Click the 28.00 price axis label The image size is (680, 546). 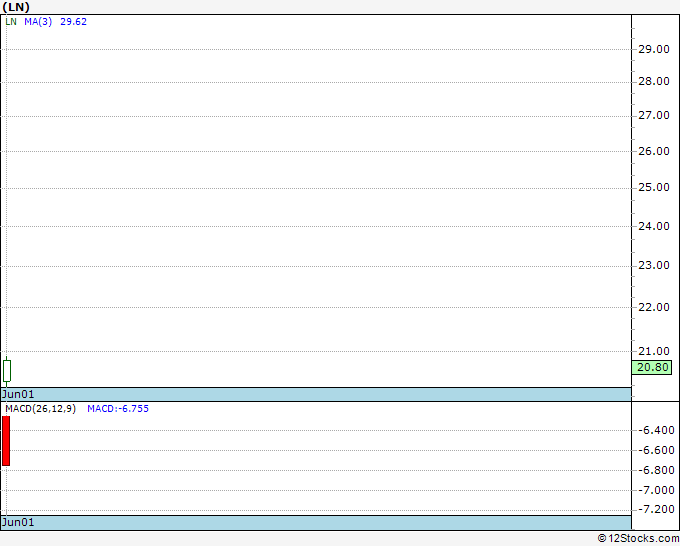[654, 81]
